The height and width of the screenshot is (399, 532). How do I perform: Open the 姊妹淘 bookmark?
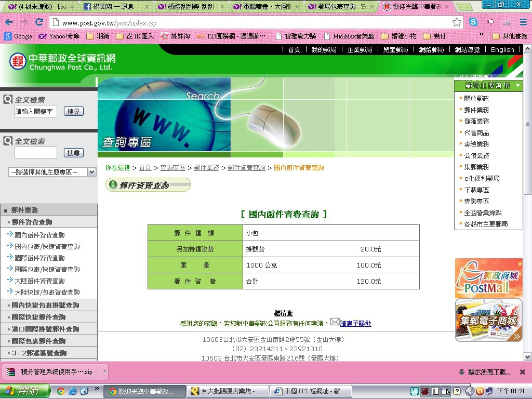(175, 36)
